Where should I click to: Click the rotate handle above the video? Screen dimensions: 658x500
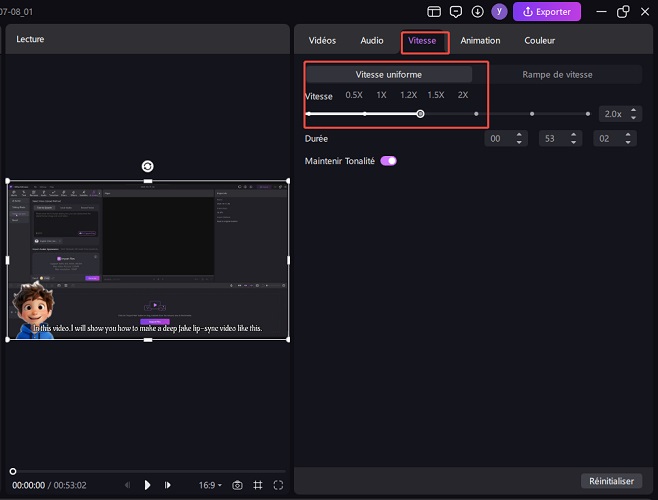tap(148, 166)
